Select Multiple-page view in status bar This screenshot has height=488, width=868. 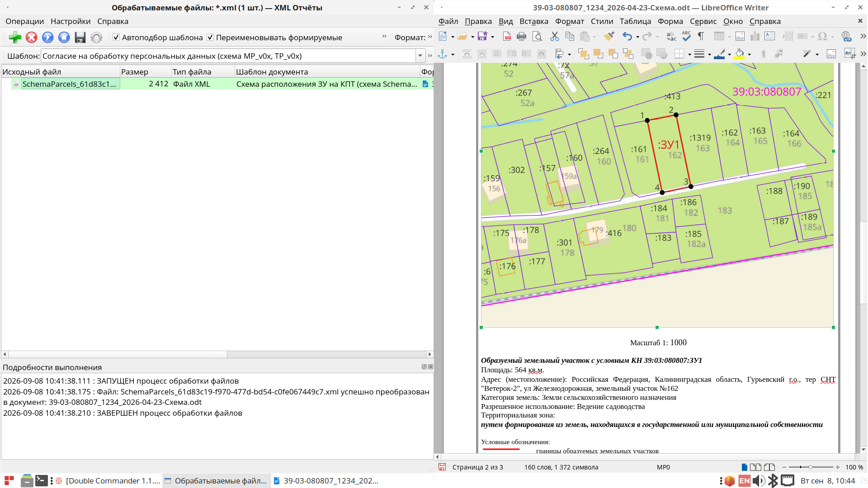click(x=755, y=467)
